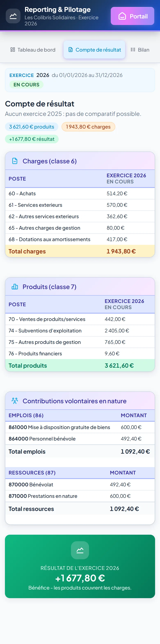Click the people icon in Contributions volontaires header
Viewport: 160px width, 644px height.
tap(15, 401)
